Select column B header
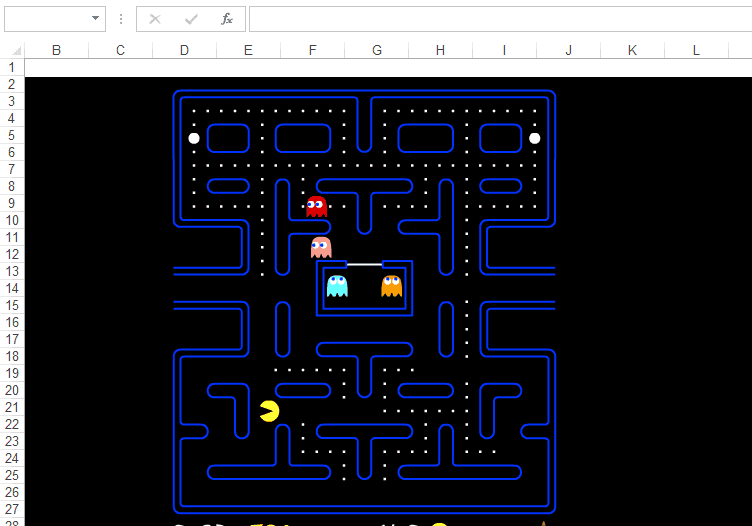 coord(57,50)
